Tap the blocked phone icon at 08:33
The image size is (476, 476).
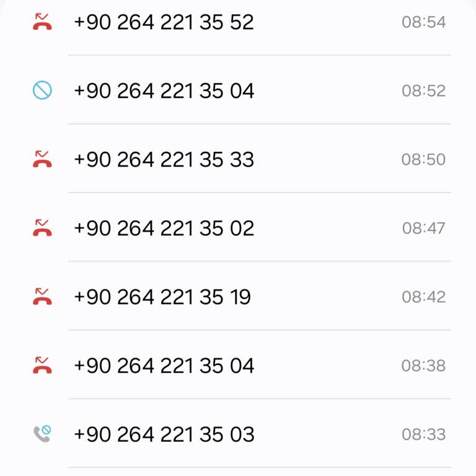[42, 434]
